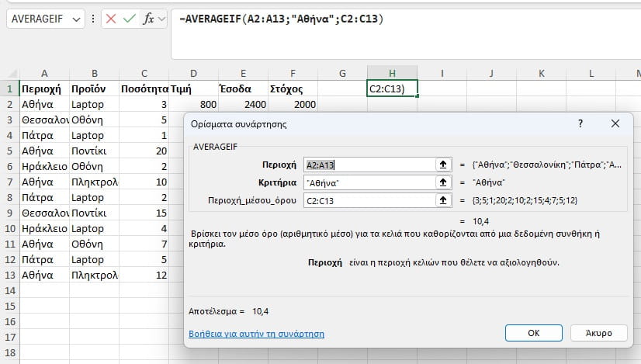The width and height of the screenshot is (641, 364).
Task: Select column K header
Action: (x=541, y=73)
